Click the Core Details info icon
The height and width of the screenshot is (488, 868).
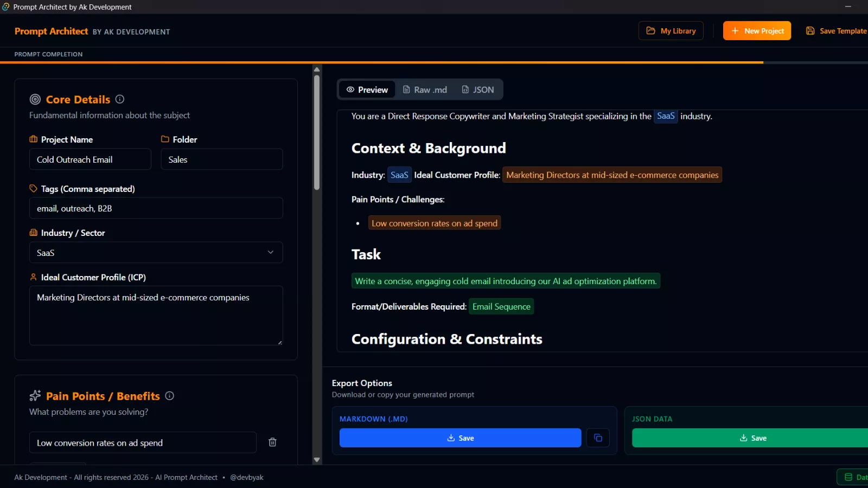click(120, 99)
